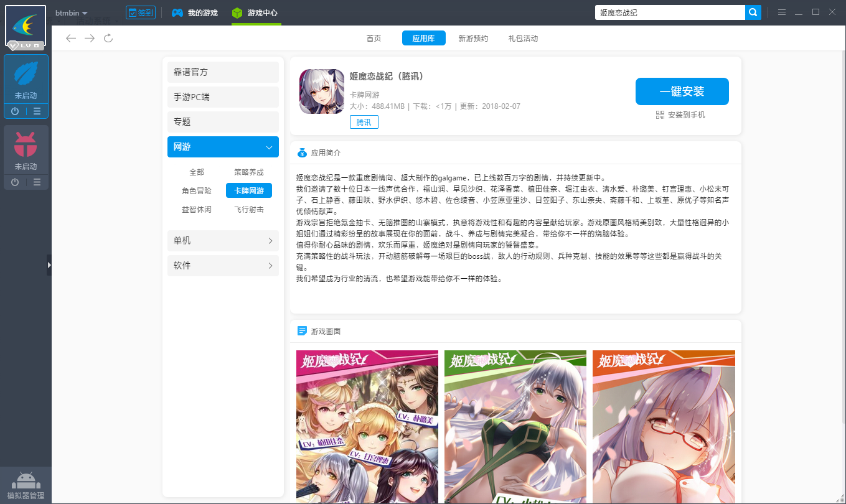Select the blue leaf emulator instance

[x=26, y=80]
